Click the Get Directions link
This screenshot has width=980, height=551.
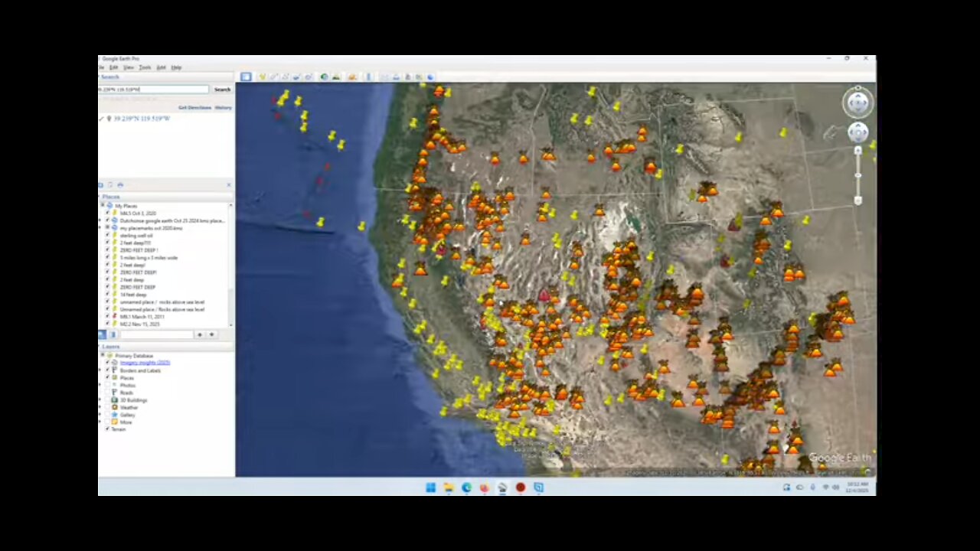tap(194, 108)
